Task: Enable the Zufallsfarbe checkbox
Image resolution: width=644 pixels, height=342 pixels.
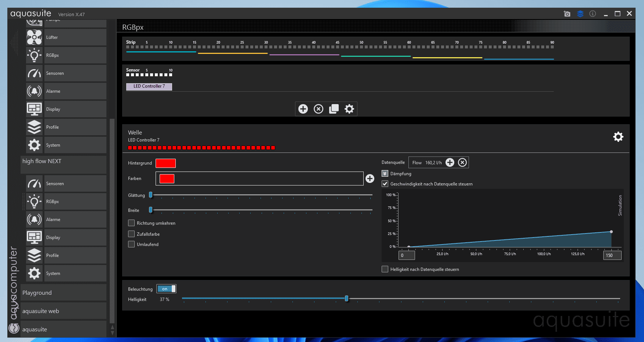Action: point(131,234)
